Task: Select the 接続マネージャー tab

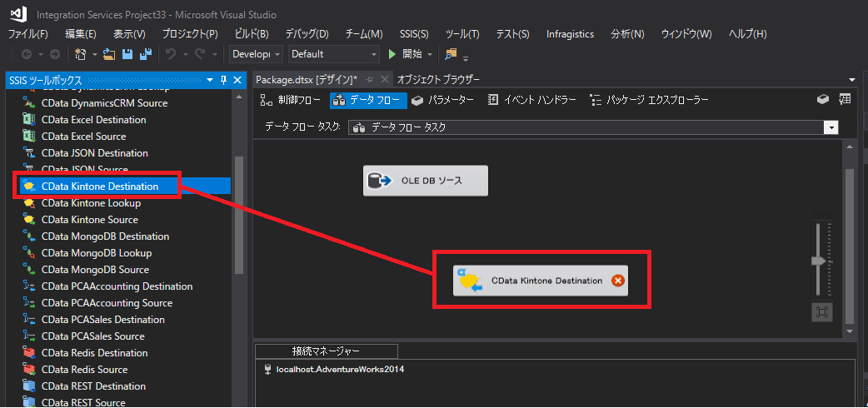Action: point(326,351)
